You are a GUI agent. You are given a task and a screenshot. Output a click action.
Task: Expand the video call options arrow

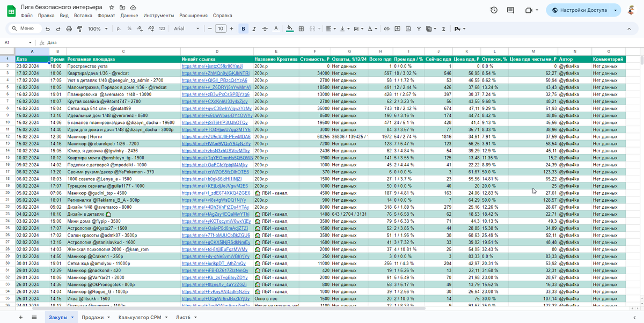point(537,10)
